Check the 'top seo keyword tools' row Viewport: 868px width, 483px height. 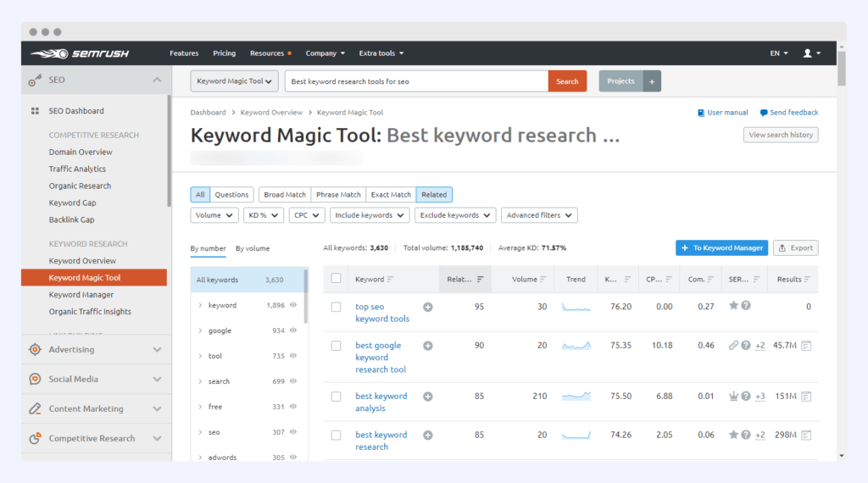(336, 307)
